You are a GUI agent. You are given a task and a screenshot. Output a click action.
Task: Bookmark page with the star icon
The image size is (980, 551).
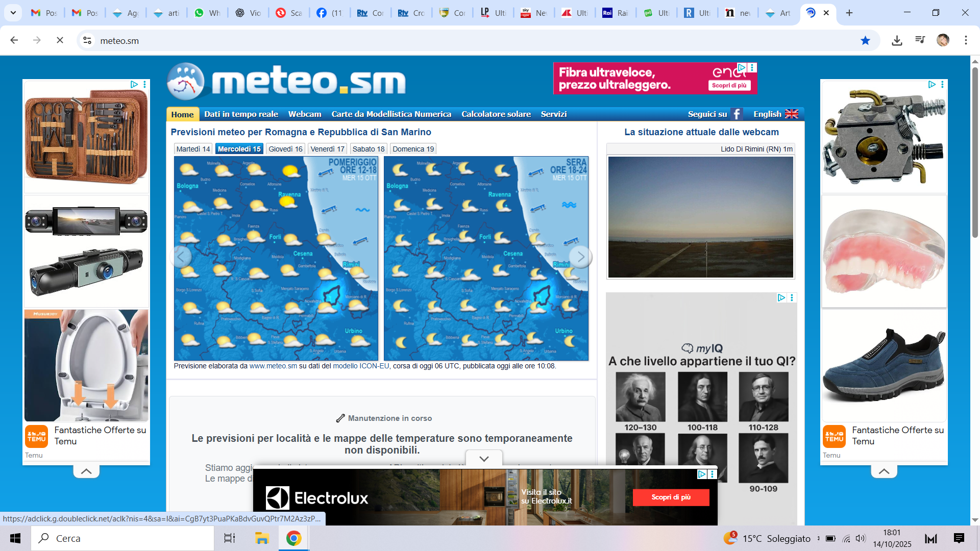(865, 40)
